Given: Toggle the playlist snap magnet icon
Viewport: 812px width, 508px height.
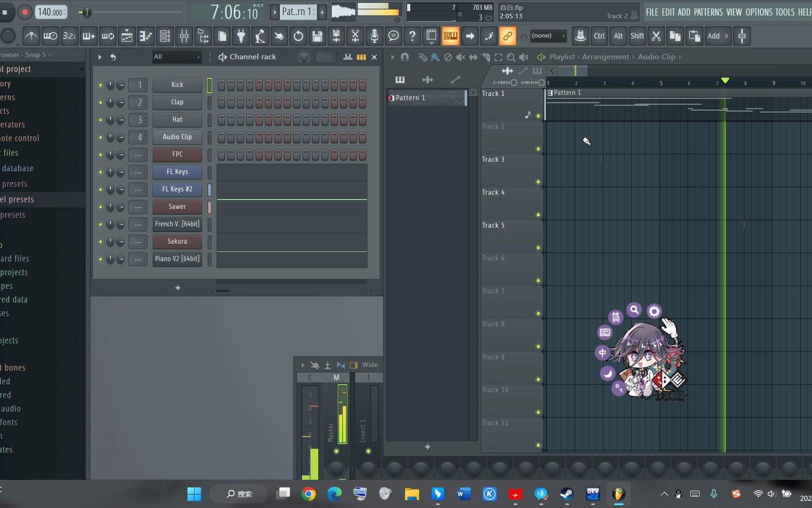Looking at the screenshot, I should [x=405, y=57].
